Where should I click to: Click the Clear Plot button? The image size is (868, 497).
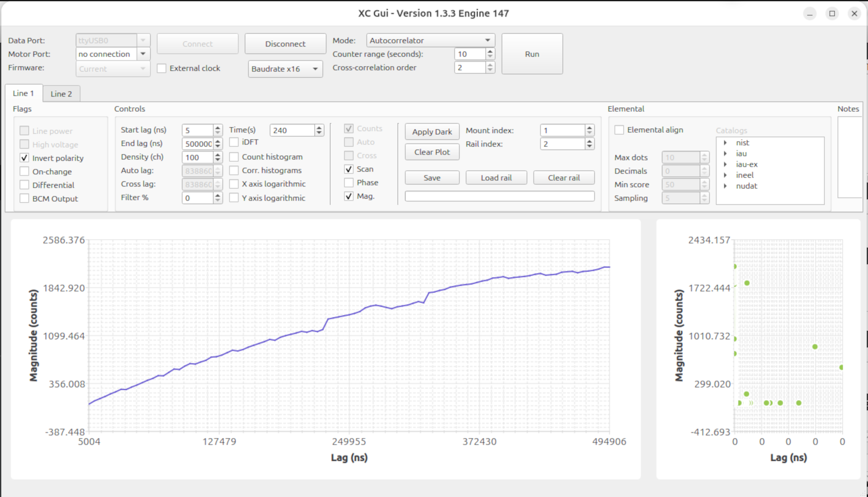pos(432,152)
